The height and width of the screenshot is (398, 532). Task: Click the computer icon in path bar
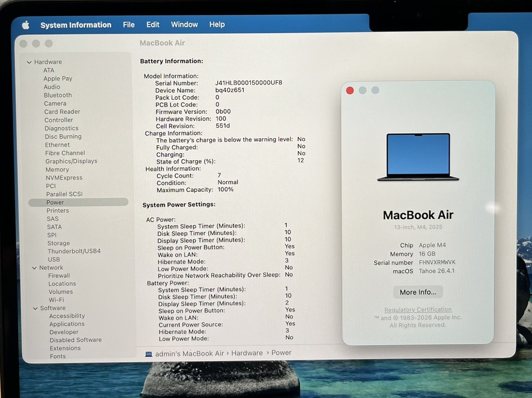click(x=149, y=354)
